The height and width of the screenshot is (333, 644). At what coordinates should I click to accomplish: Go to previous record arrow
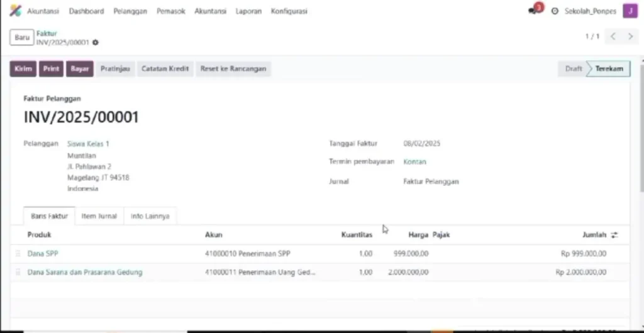click(613, 36)
